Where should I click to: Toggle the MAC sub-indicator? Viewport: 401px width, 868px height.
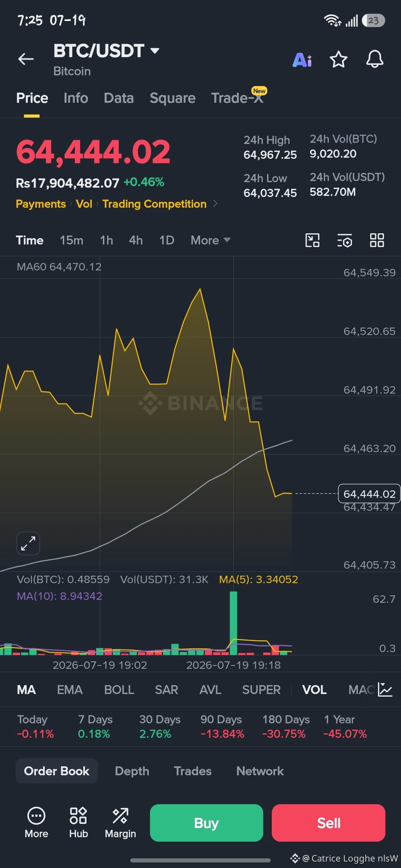click(x=362, y=690)
